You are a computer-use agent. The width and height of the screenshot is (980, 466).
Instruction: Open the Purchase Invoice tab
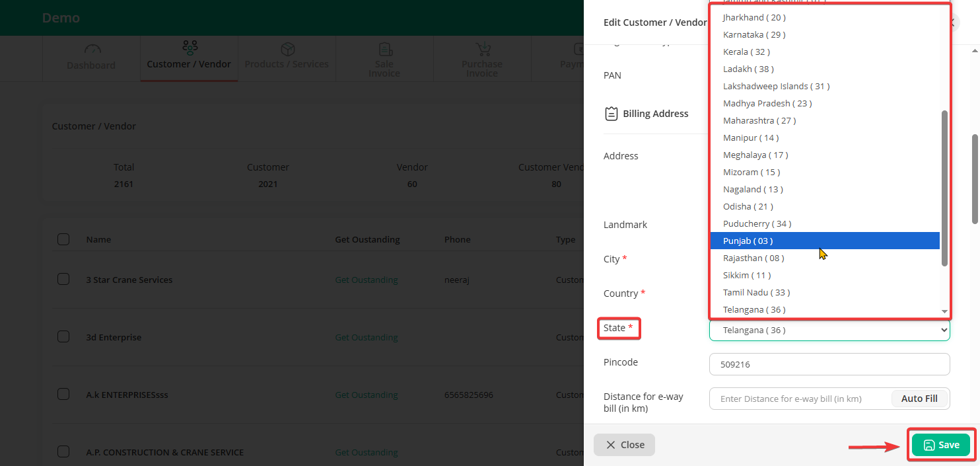click(x=482, y=58)
